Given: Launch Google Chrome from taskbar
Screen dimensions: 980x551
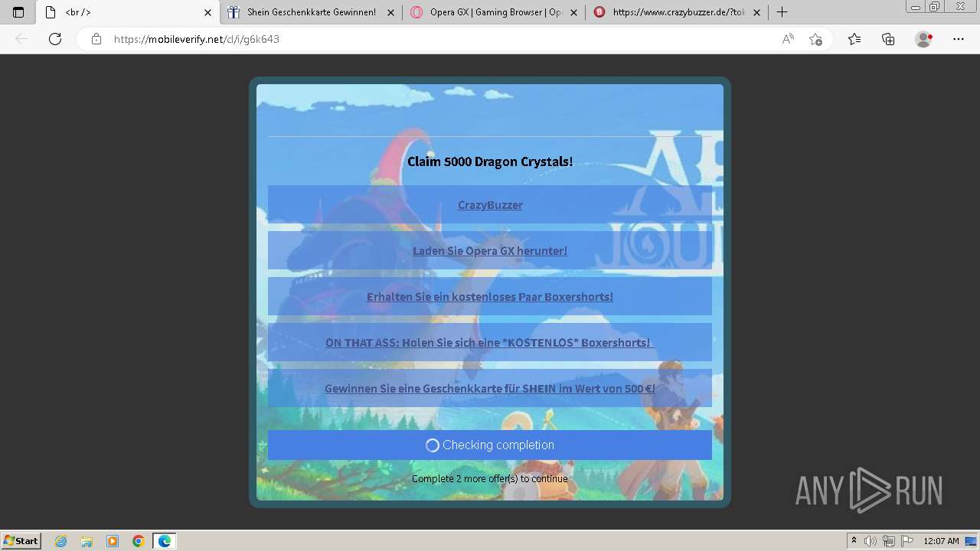Looking at the screenshot, I should (x=139, y=541).
